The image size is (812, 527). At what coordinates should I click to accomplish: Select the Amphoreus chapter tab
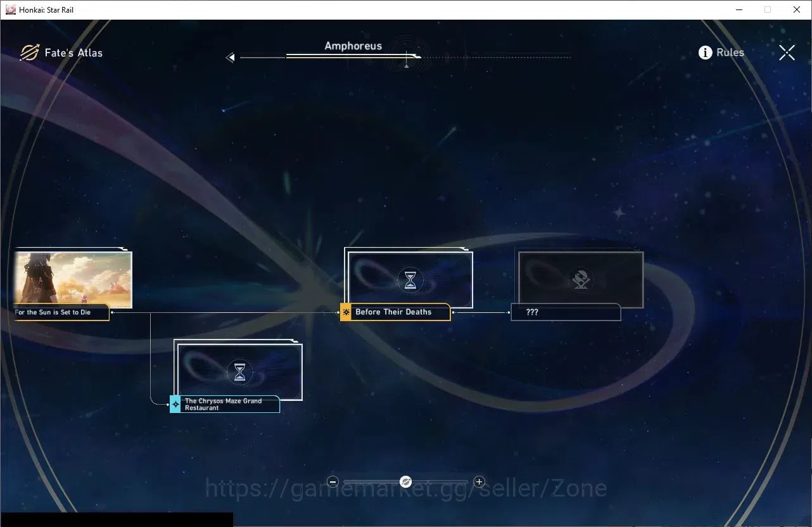[353, 46]
